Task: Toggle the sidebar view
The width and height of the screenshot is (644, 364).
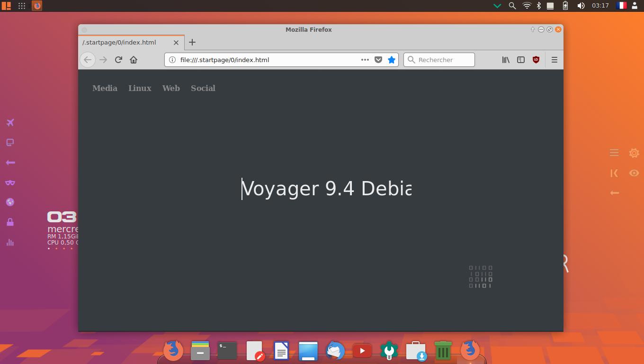Action: point(521,60)
